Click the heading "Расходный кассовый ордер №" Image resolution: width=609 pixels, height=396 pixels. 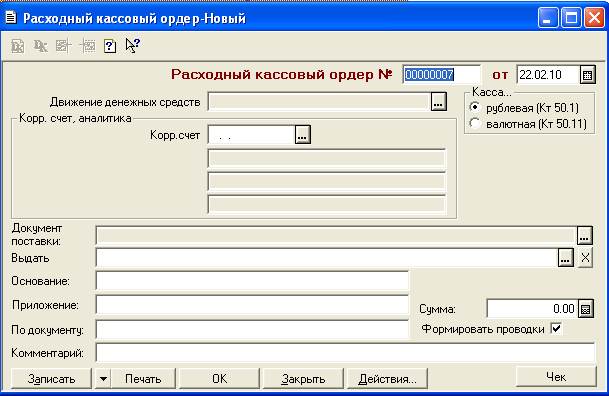282,74
